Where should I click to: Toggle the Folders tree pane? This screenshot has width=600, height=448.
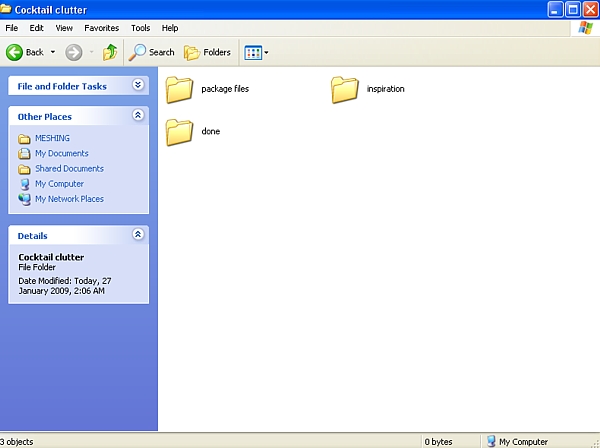[207, 52]
